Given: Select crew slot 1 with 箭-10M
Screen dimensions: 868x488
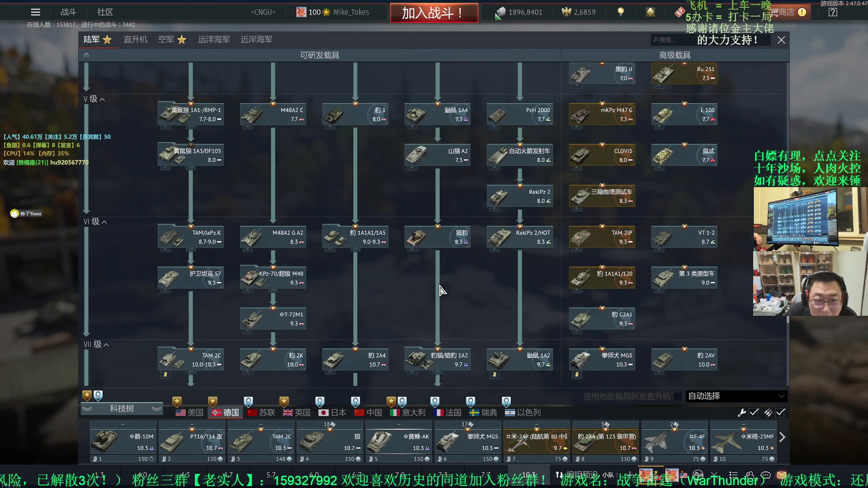Looking at the screenshot, I should (x=123, y=442).
